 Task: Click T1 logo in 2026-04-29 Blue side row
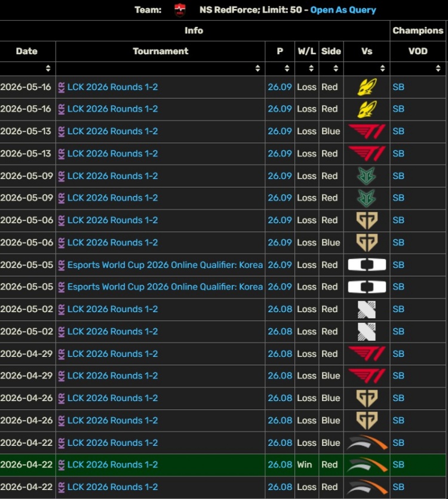367,376
